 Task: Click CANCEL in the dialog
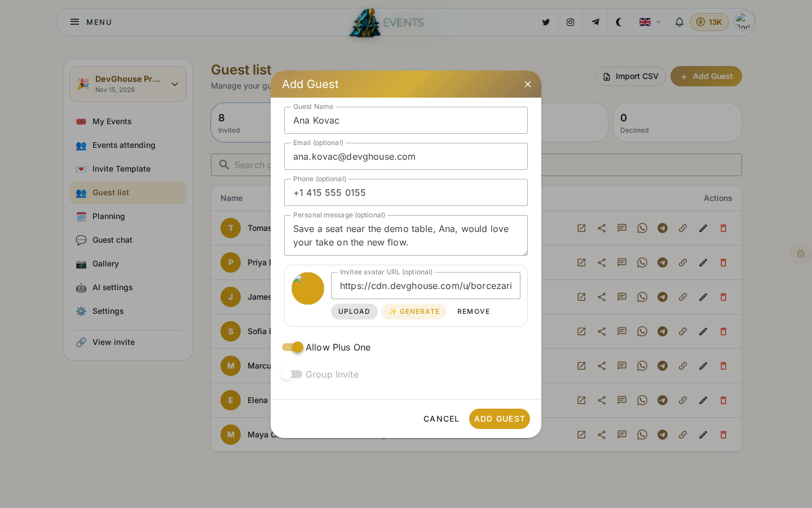point(442,419)
